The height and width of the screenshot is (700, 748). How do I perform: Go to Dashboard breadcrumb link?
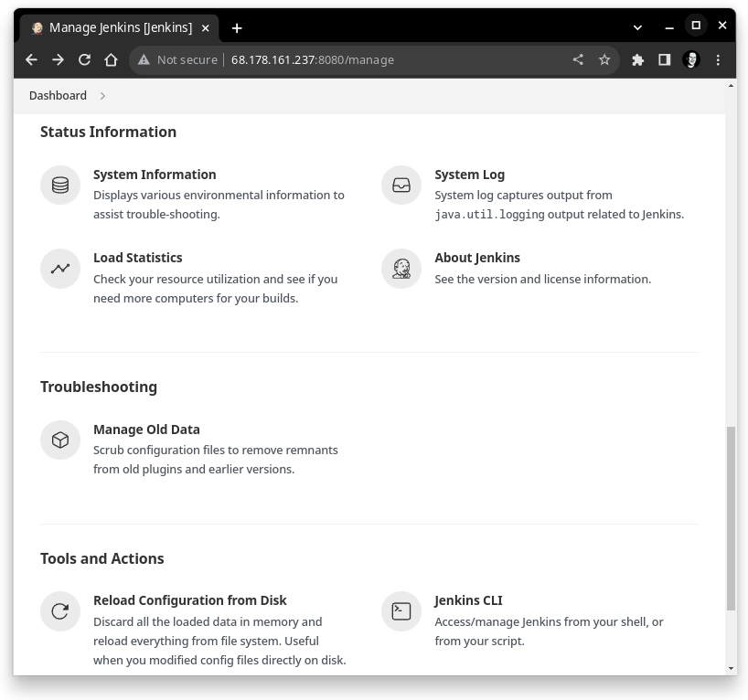point(58,96)
